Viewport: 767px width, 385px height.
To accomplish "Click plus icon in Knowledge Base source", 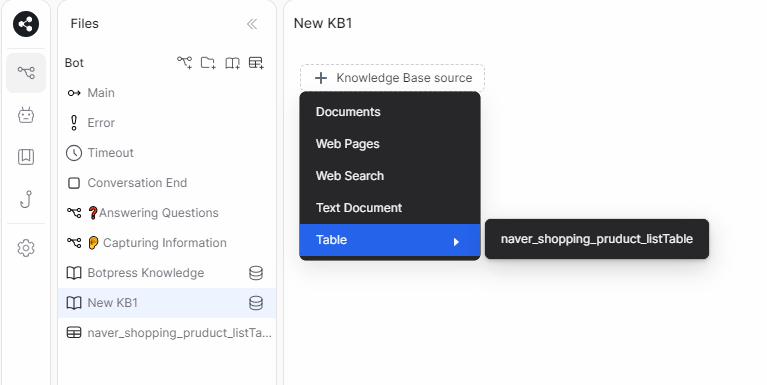I will pos(321,78).
